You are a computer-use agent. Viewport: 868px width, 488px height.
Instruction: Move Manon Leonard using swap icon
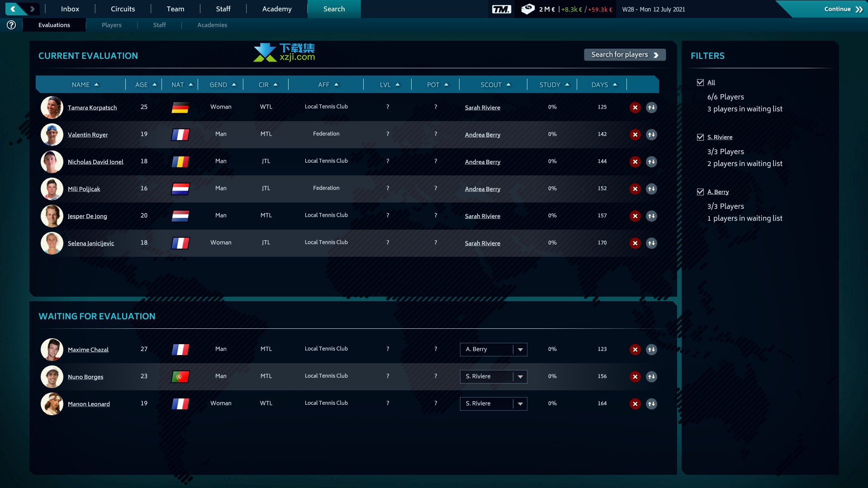click(x=651, y=403)
